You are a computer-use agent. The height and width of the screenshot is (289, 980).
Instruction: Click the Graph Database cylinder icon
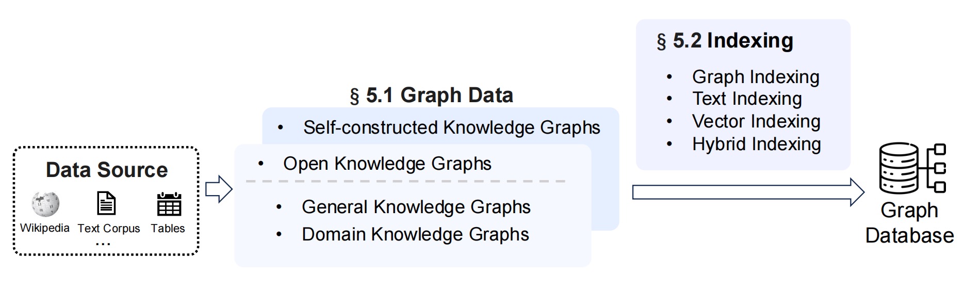click(x=899, y=169)
